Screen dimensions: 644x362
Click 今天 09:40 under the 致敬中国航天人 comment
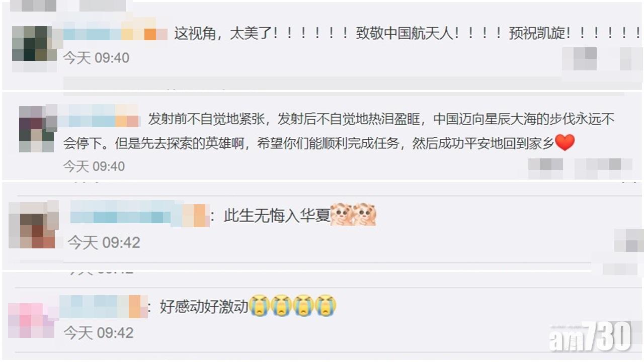tap(96, 58)
